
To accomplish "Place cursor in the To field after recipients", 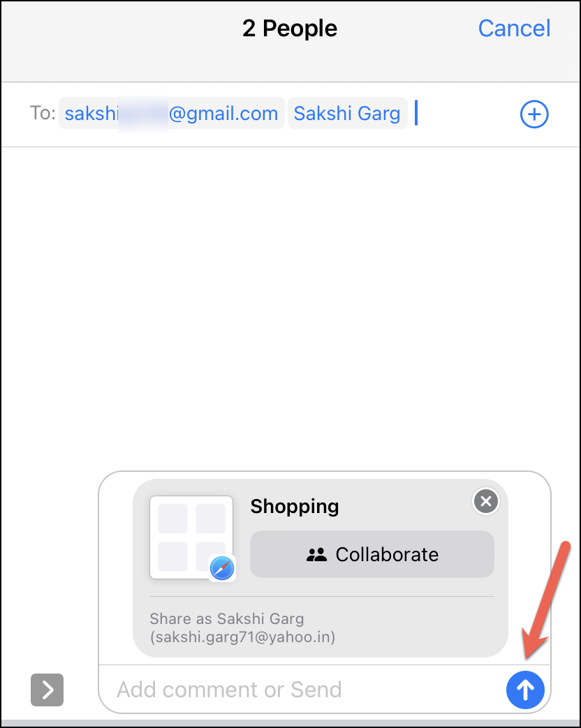I will 464,114.
